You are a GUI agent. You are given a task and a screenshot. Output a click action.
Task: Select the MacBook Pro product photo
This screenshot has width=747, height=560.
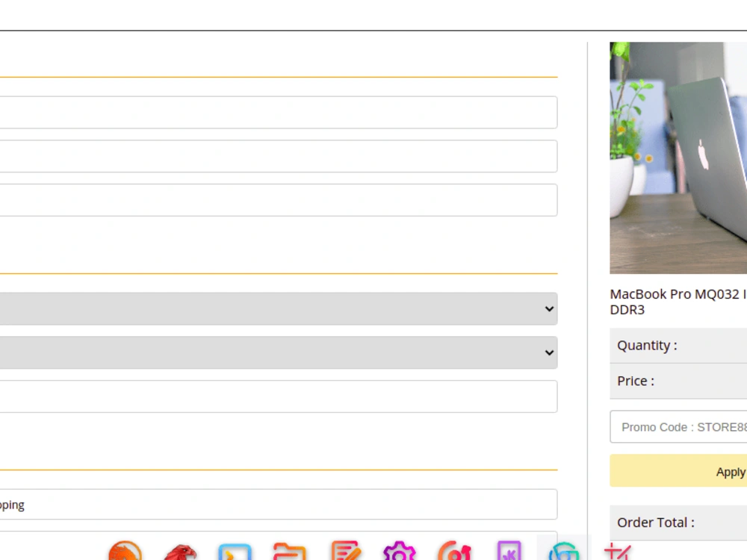pyautogui.click(x=678, y=158)
